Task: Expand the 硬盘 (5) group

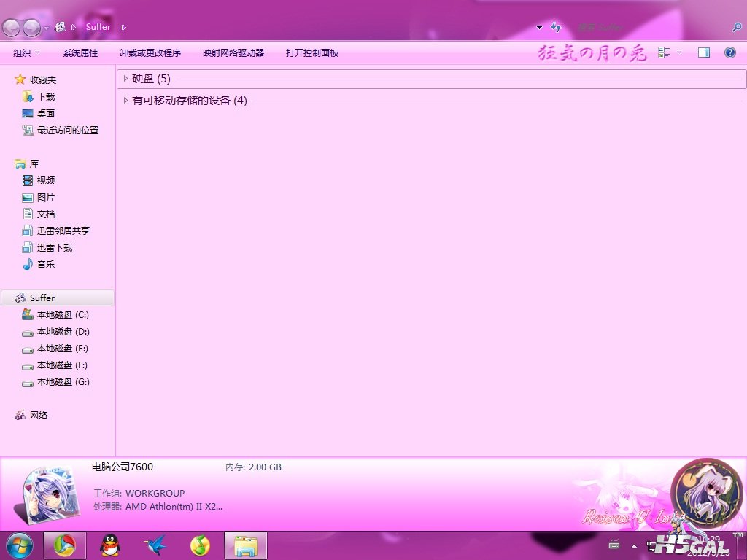Action: pyautogui.click(x=125, y=79)
